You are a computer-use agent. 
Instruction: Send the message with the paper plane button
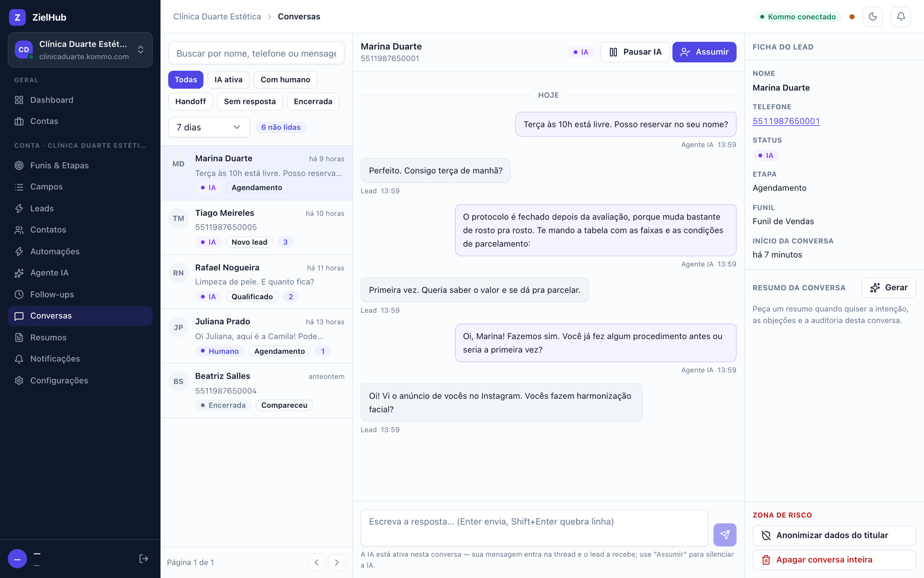click(724, 535)
